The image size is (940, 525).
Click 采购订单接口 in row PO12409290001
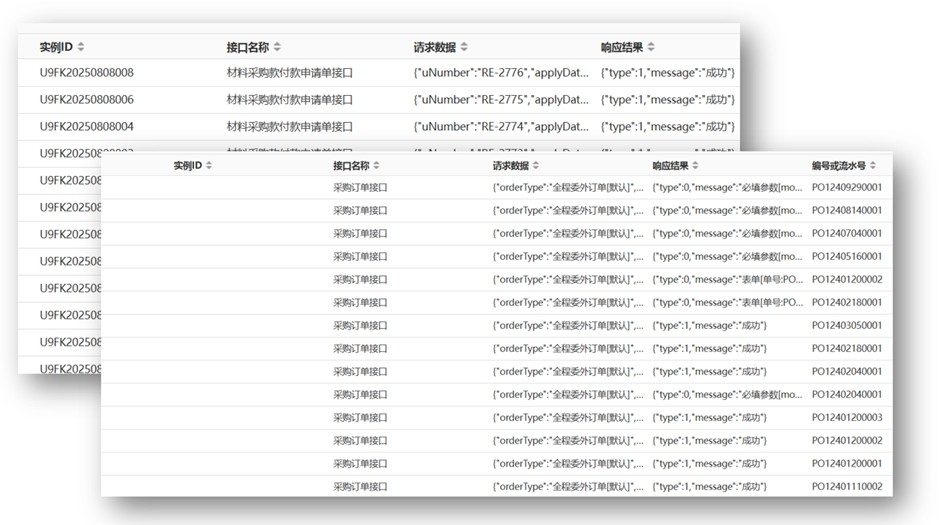tap(360, 188)
